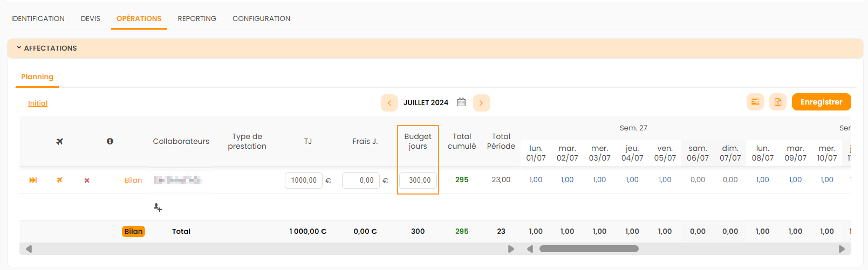Click the airplane icon in table header

[x=59, y=141]
